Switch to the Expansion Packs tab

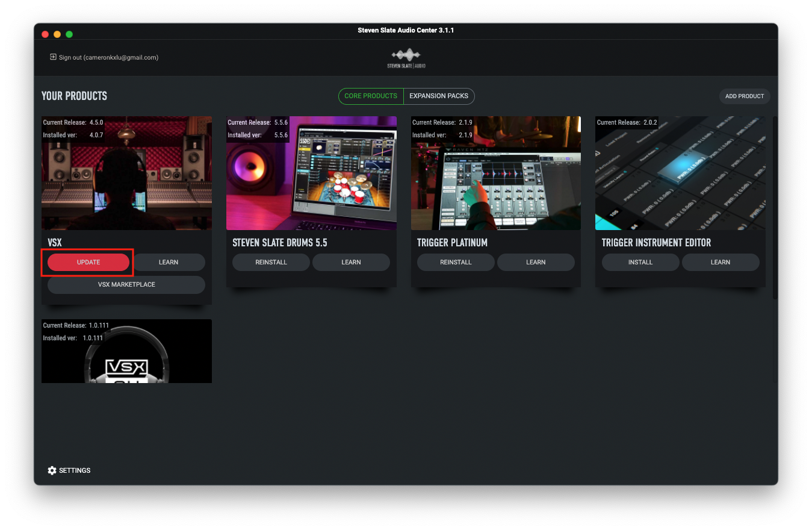click(x=439, y=96)
